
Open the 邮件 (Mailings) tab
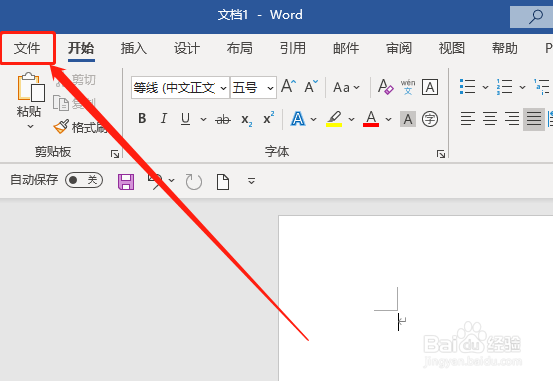coord(346,48)
